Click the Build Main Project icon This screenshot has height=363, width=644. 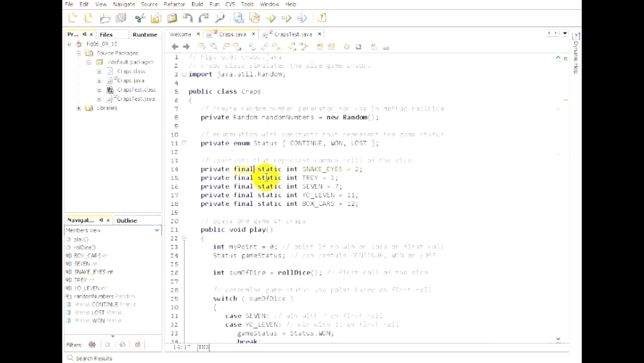click(239, 18)
